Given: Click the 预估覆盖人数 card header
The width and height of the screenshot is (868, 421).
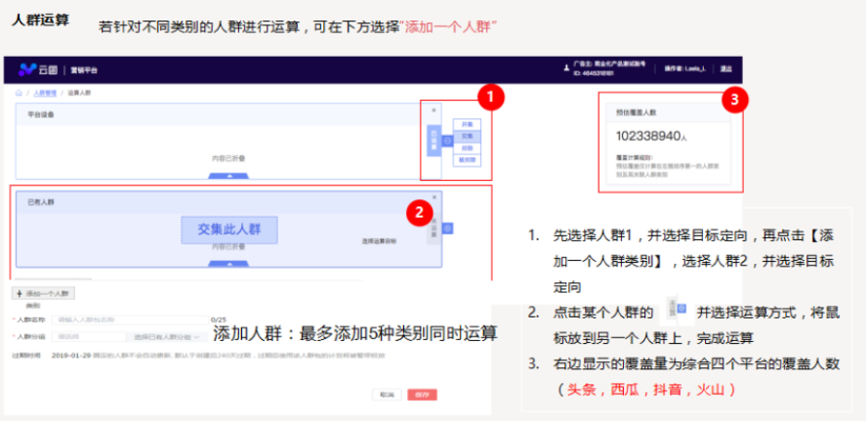Looking at the screenshot, I should click(668, 112).
